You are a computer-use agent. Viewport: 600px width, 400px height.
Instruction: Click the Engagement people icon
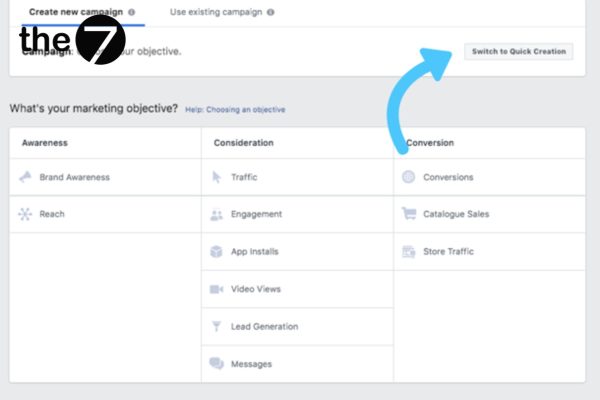tap(216, 214)
